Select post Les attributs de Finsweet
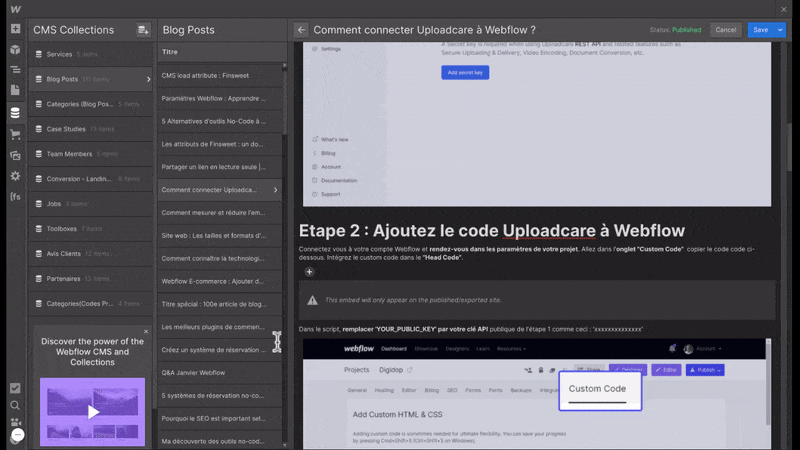 (x=220, y=144)
